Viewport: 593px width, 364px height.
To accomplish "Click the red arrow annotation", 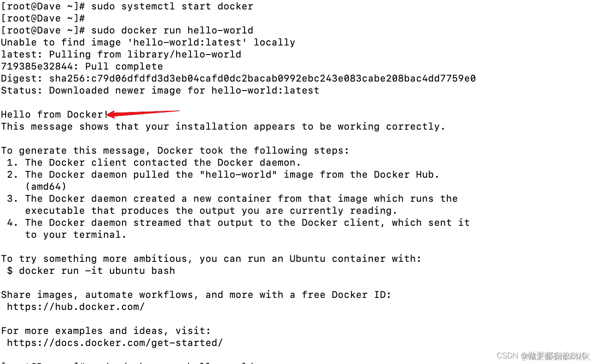I will [x=143, y=113].
